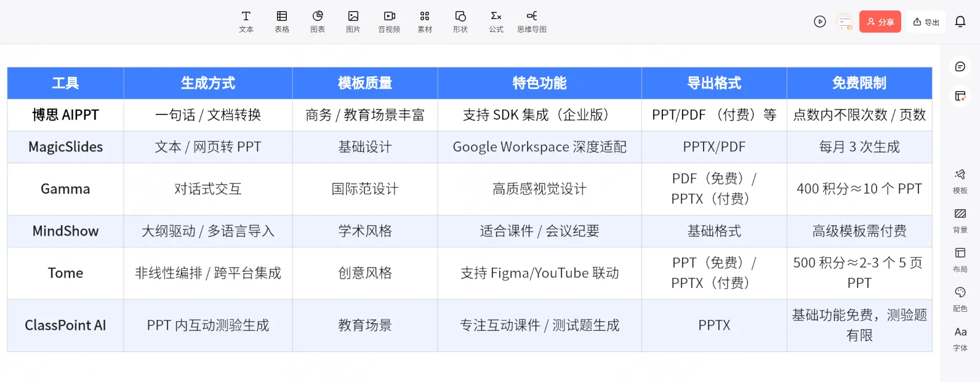Open the 配色 color scheme panel

[960, 300]
